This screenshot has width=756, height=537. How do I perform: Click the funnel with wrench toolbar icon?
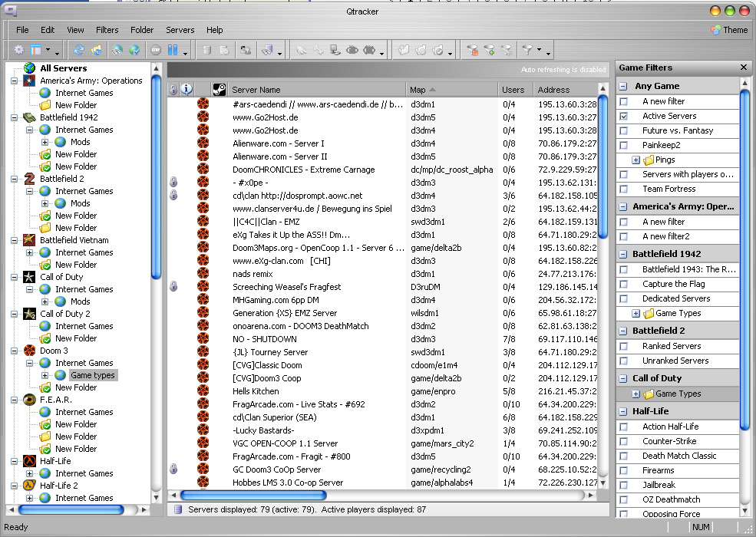[507, 50]
